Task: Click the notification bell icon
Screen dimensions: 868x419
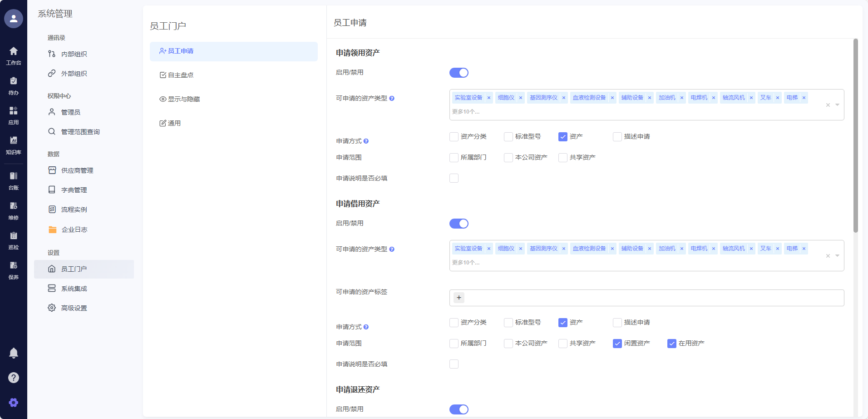Action: coord(14,353)
